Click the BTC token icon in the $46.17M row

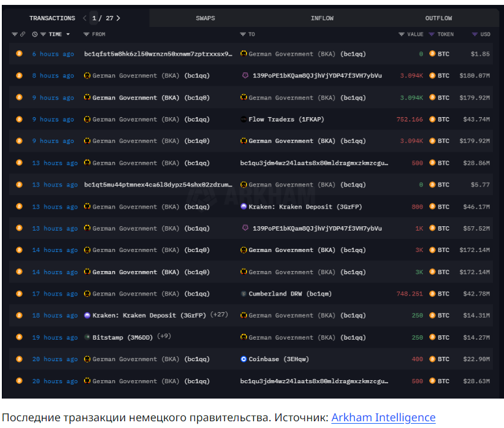click(x=432, y=207)
